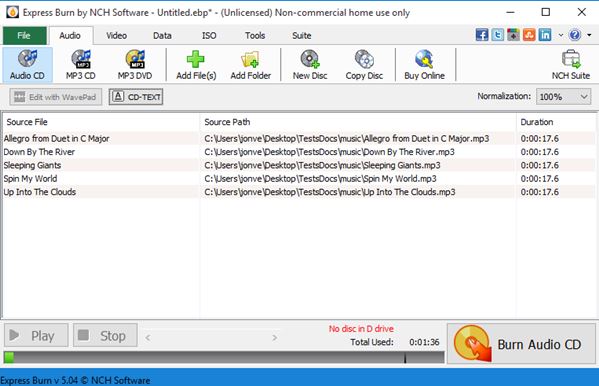Click the path ending in Spin My World.mp3
Image resolution: width=599 pixels, height=386 pixels.
pyautogui.click(x=320, y=178)
